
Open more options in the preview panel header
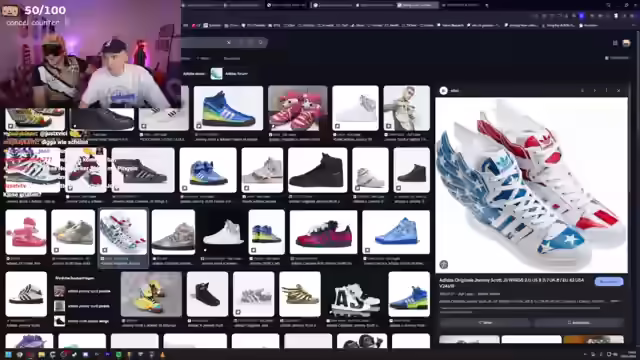pos(607,90)
